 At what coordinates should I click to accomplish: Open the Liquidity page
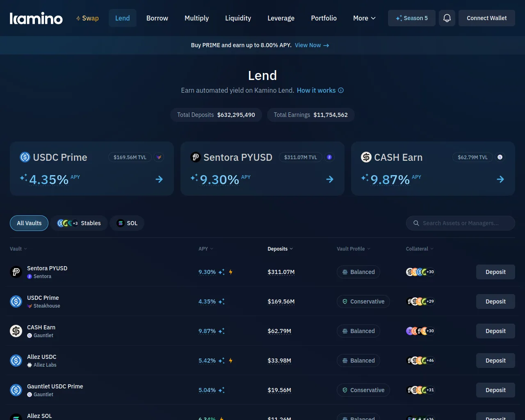(238, 18)
